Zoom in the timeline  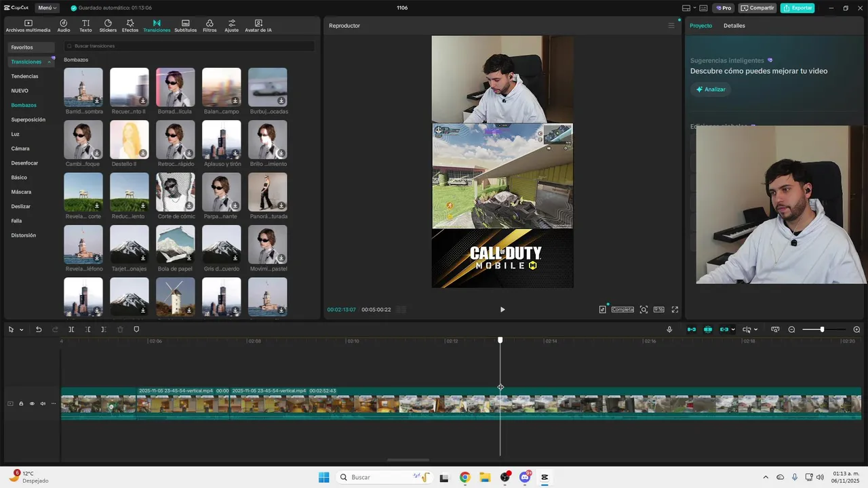click(856, 329)
